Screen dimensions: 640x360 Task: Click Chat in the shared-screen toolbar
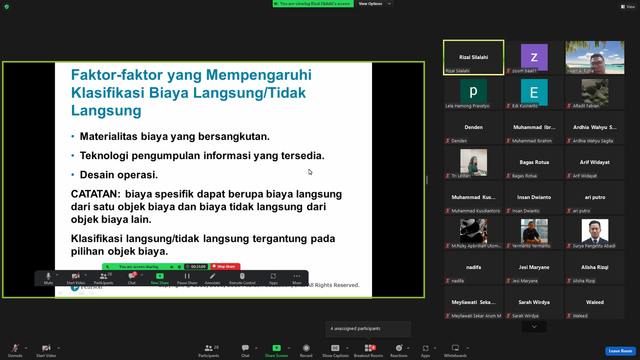pyautogui.click(x=131, y=278)
